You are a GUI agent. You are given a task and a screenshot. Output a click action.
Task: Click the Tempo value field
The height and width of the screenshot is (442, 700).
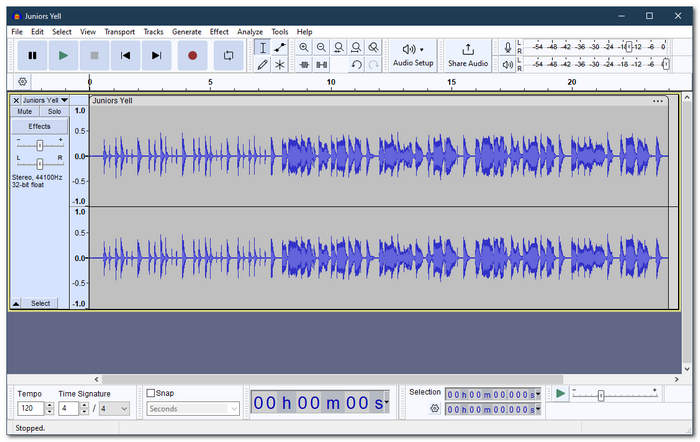point(30,408)
